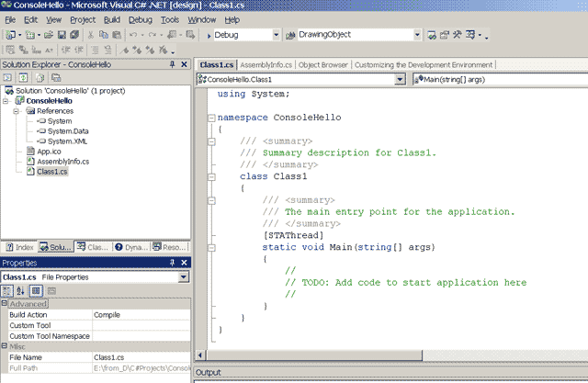This screenshot has width=588, height=383.
Task: Open the ConsoleHello.Class1 types dropdown
Action: pyautogui.click(x=401, y=80)
